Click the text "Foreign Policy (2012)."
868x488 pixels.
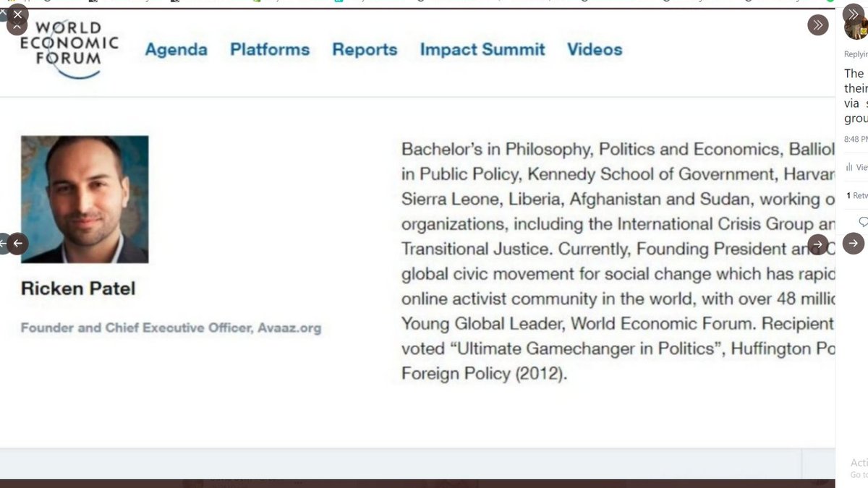coord(485,374)
